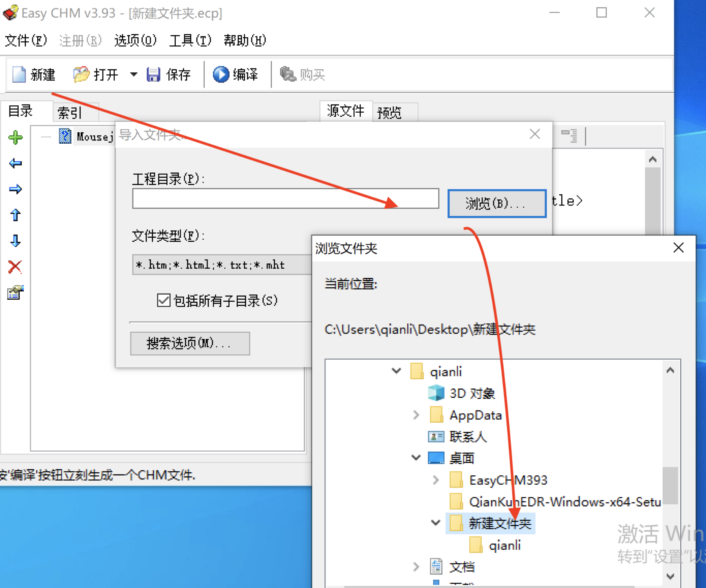Click the move-left blue arrow icon
Image resolution: width=706 pixels, height=588 pixels.
pyautogui.click(x=16, y=163)
